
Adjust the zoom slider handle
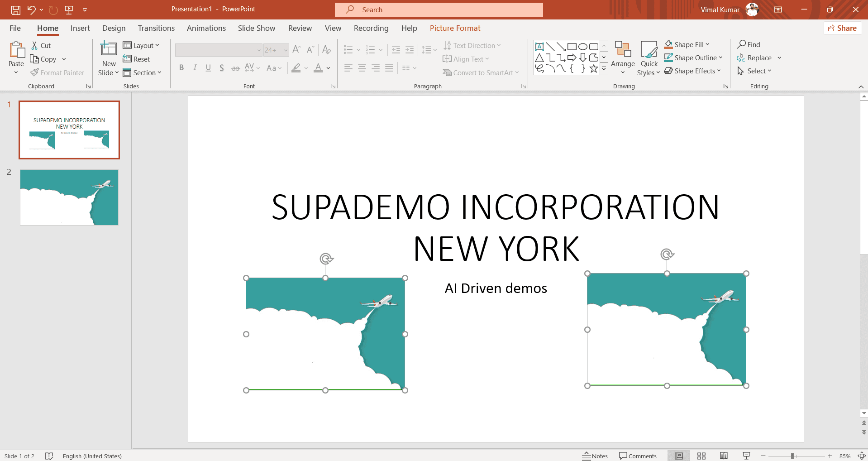[x=792, y=456]
